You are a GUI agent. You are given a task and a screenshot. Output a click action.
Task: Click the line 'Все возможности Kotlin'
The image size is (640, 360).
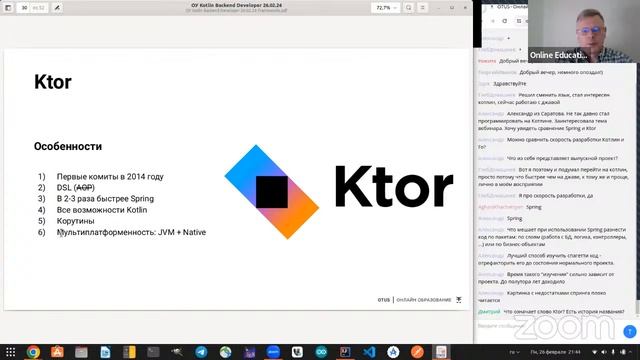(102, 210)
